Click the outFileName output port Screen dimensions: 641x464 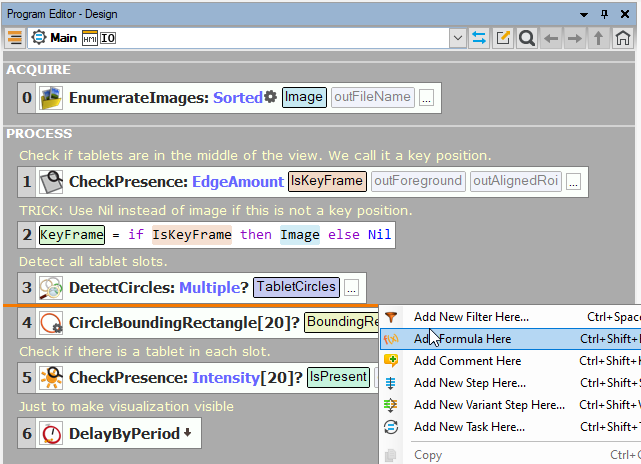tap(373, 97)
